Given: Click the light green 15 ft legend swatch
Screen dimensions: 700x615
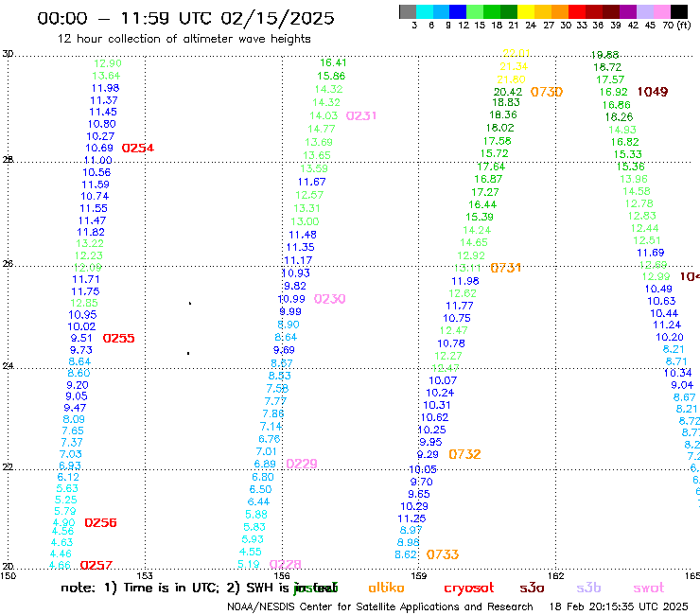Looking at the screenshot, I should coord(475,11).
